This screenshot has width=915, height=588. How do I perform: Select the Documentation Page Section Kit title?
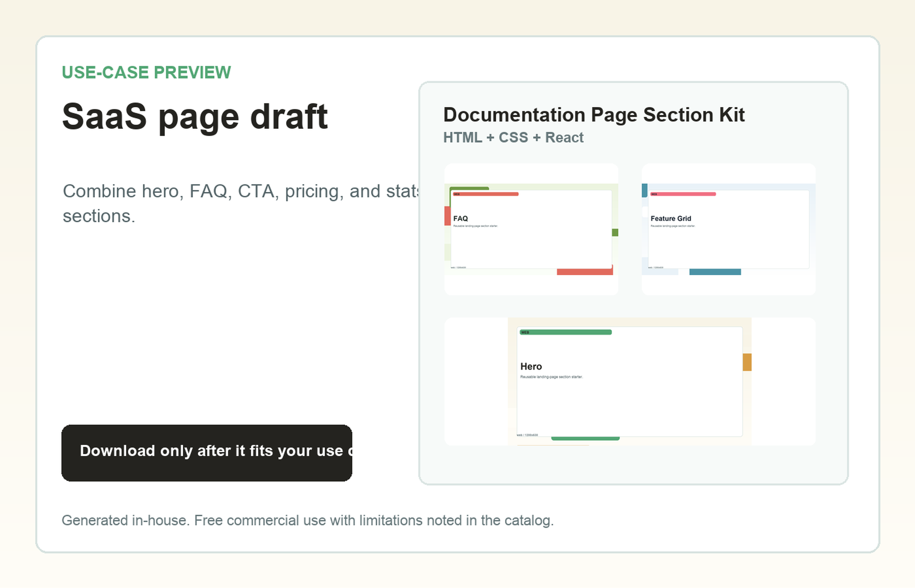coord(594,115)
